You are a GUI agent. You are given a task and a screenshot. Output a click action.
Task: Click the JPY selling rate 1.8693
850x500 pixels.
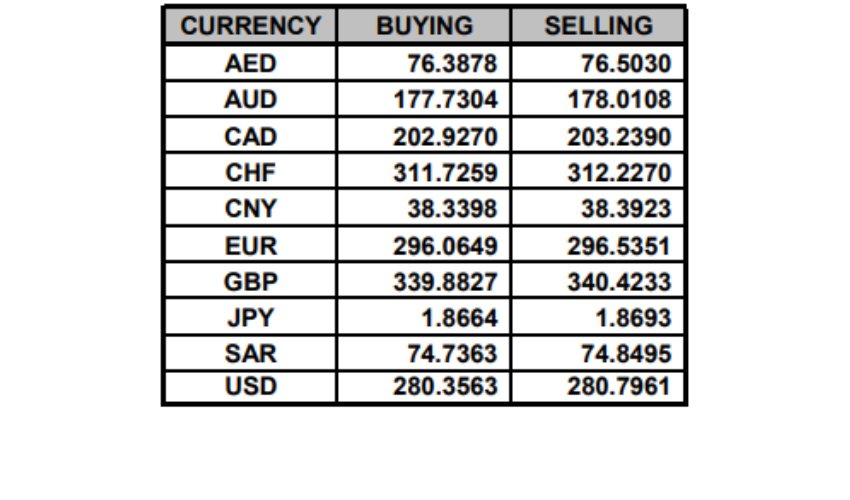632,318
